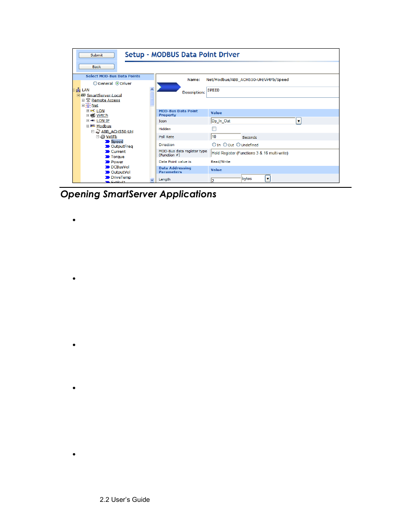Click the blue arrow icon beside OutputVol
Screen dimensions: 411x532
(107, 172)
